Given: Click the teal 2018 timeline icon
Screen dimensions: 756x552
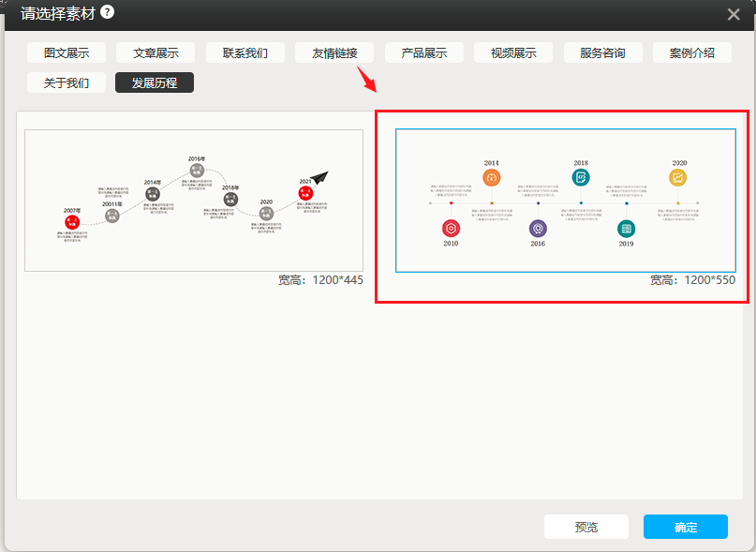Looking at the screenshot, I should point(581,177).
